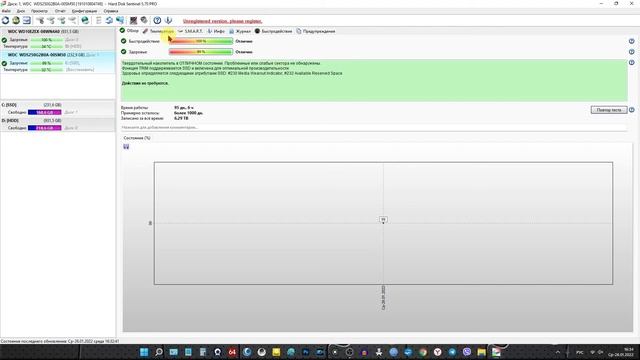The image size is (640, 360).
Task: Click the Состояние (%) chart header
Action: tap(137, 138)
